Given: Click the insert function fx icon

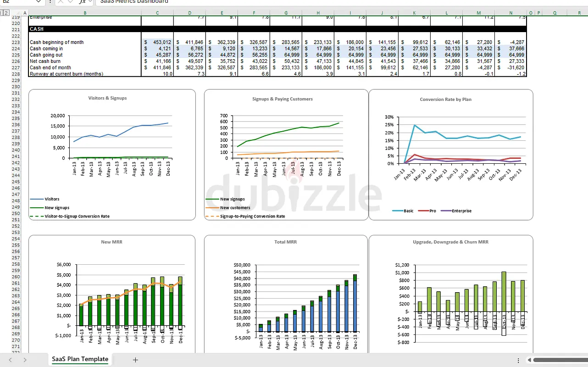Looking at the screenshot, I should [x=82, y=2].
